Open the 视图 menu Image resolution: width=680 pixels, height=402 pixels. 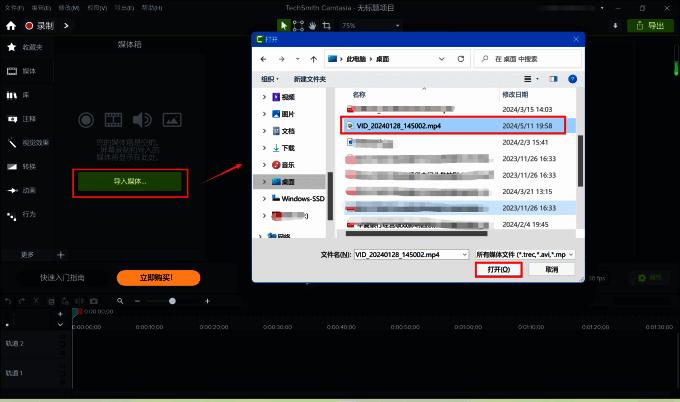point(97,8)
